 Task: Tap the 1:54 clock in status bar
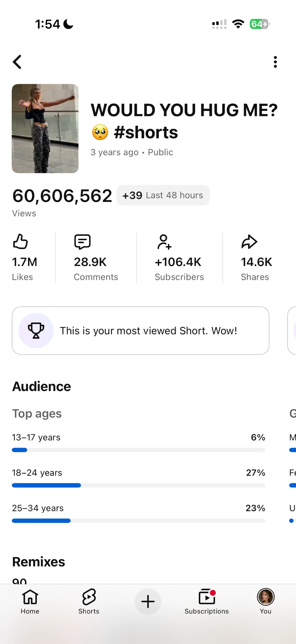[48, 24]
